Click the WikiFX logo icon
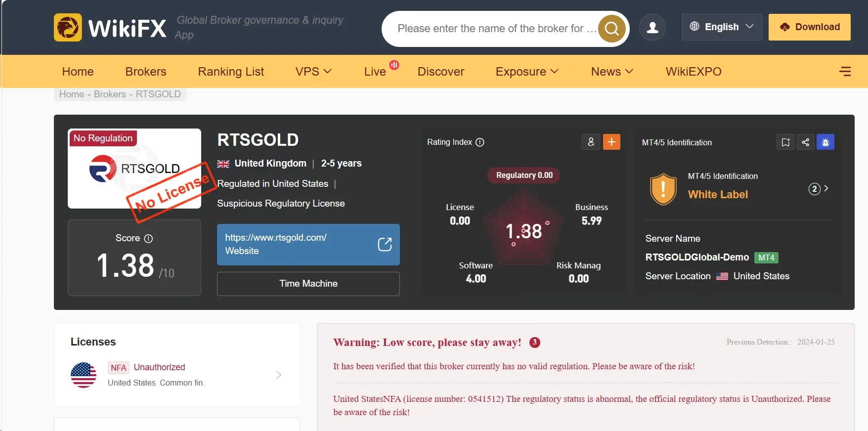Viewport: 868px width, 431px height. (x=68, y=27)
